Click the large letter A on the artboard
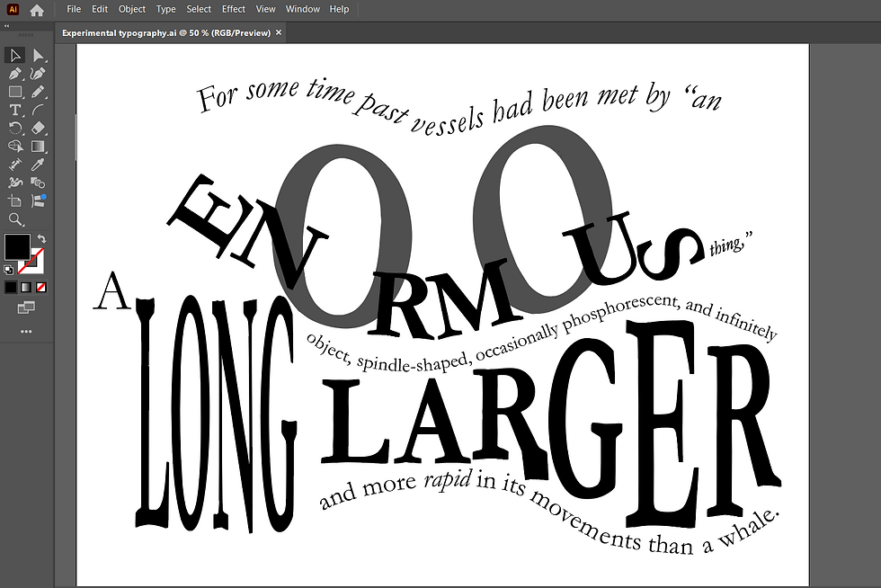The image size is (881, 588). pos(111,291)
